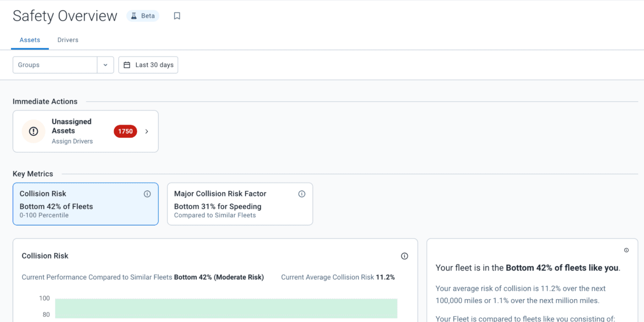
Task: Open the Assets tab
Action: (30, 40)
